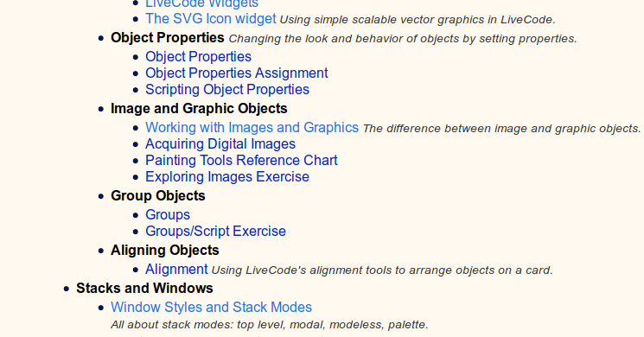Open Window Styles and Stack Modes
This screenshot has width=644, height=337.
tap(211, 308)
